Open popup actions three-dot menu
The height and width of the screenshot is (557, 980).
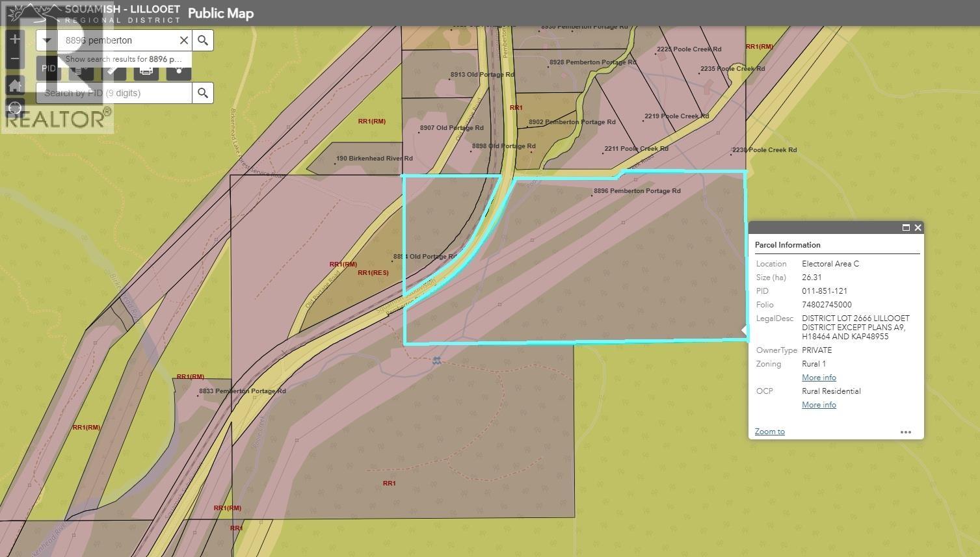click(905, 432)
